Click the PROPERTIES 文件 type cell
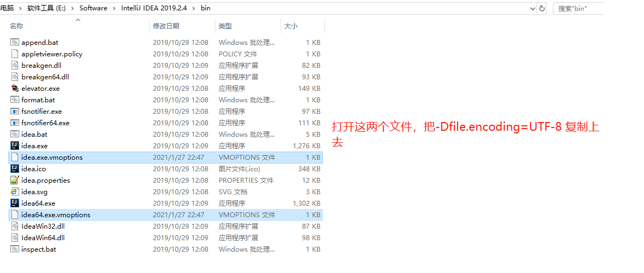The image size is (644, 273). tap(246, 180)
